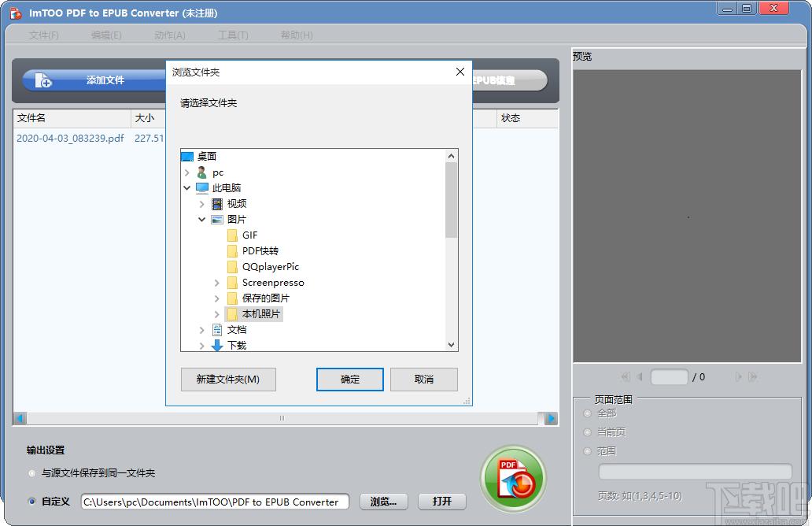Expand the 本机照片 folder node
This screenshot has width=812, height=526.
point(217,314)
